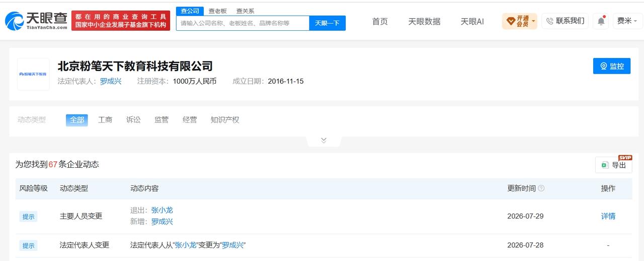This screenshot has width=644, height=261.
Task: Open 天眼AI in the top navigation
Action: tap(472, 21)
